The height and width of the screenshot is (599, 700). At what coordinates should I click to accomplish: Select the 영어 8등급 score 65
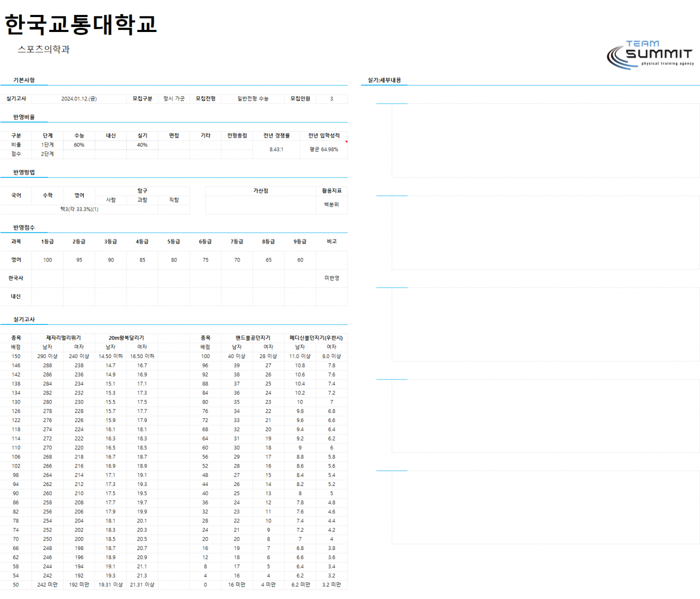click(x=268, y=260)
